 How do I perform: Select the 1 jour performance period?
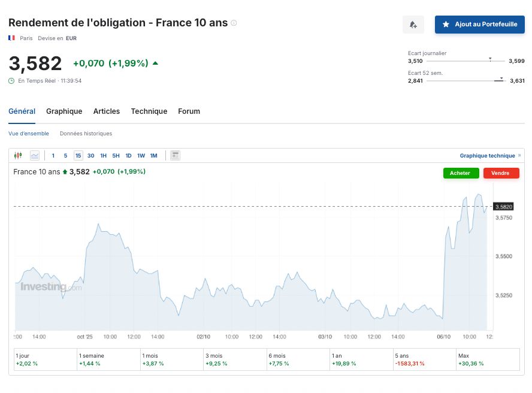[46, 359]
